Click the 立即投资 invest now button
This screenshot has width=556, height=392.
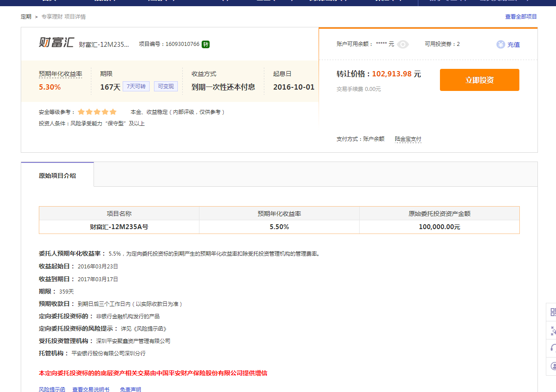480,80
